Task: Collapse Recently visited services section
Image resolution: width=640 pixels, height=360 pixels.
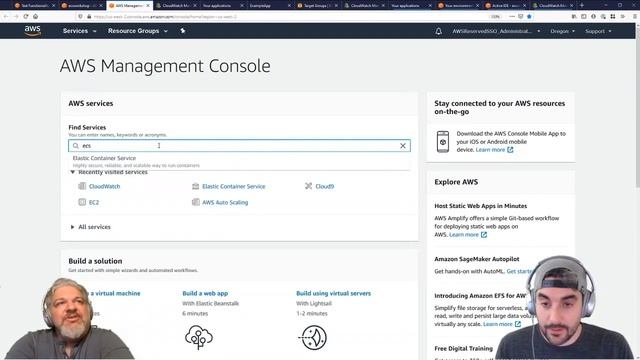Action: (73, 172)
